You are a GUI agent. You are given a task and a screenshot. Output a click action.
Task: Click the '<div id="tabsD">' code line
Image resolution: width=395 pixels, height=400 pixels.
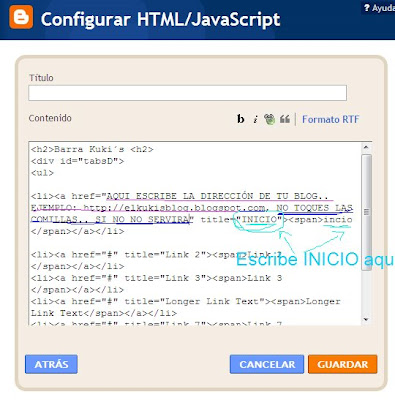tap(77, 161)
